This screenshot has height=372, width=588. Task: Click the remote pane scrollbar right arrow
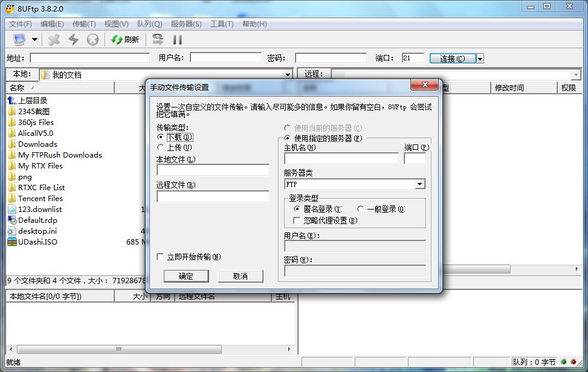(x=577, y=269)
